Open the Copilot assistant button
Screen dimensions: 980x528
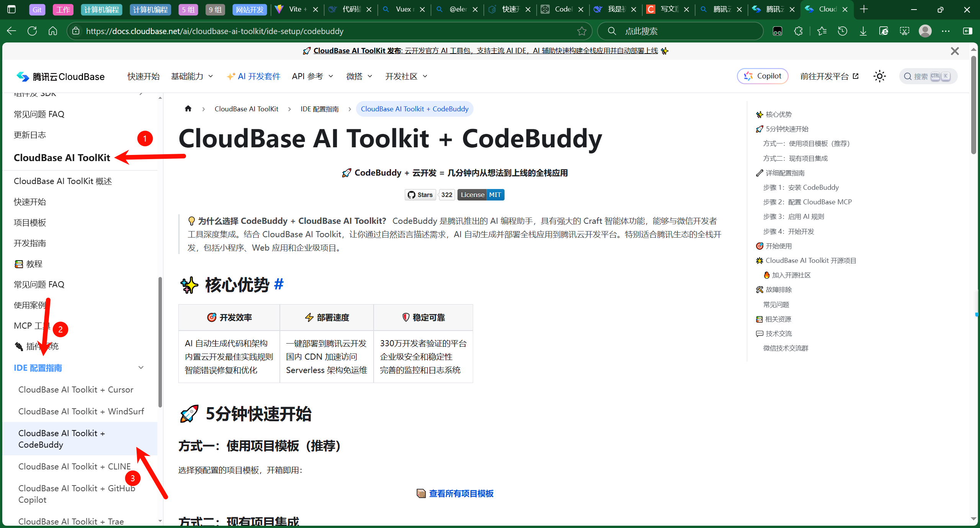(x=762, y=76)
